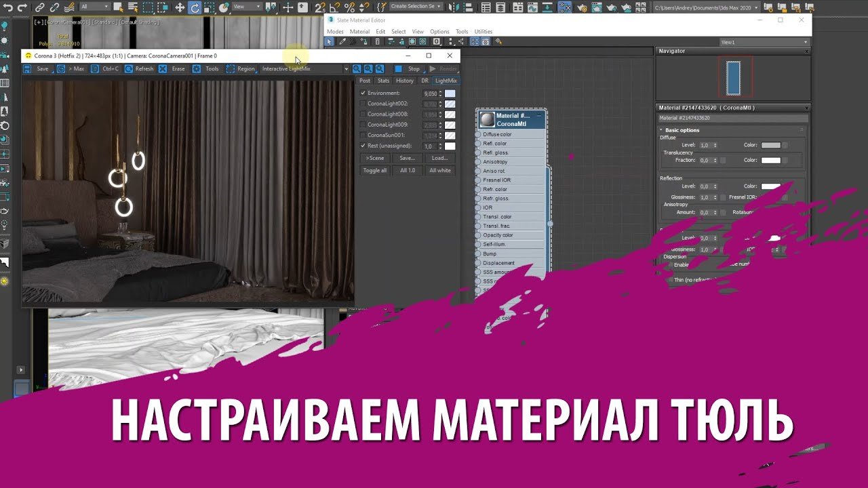Switch to the History tab

coord(404,81)
